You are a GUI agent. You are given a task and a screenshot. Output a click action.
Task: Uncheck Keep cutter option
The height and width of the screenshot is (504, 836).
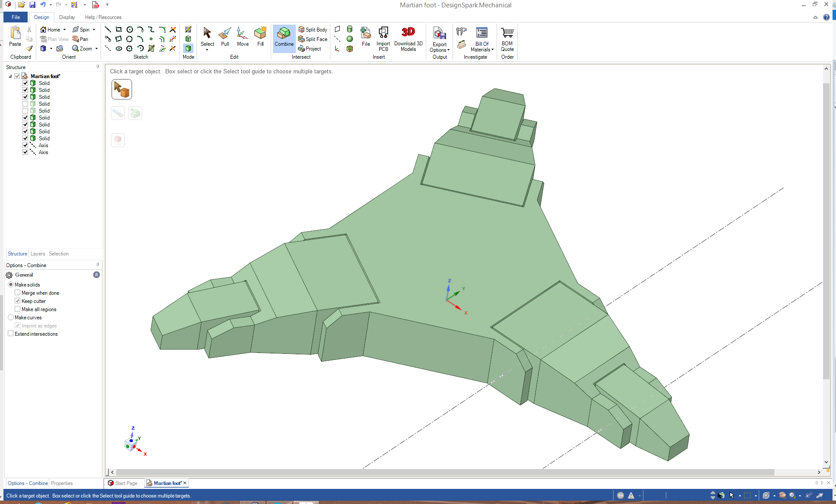[x=18, y=301]
